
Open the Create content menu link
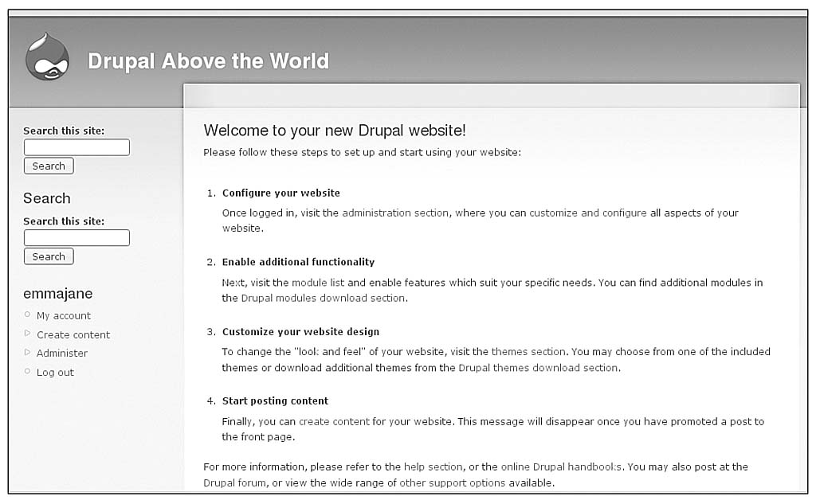coord(73,335)
